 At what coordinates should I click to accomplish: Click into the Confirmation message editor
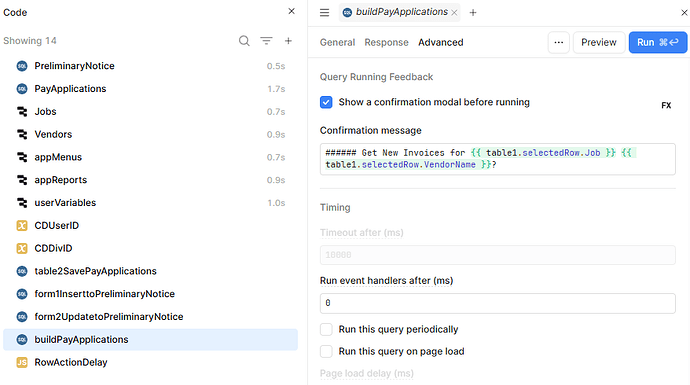pos(498,159)
